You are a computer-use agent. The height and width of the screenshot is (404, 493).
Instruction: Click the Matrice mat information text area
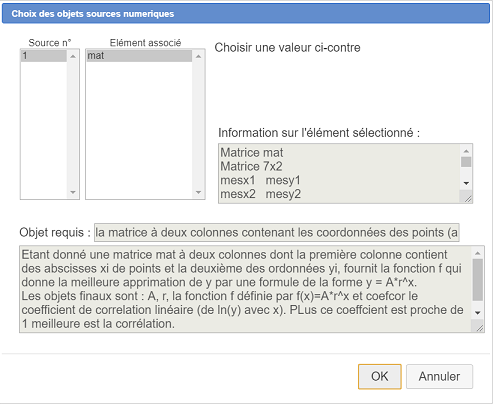point(339,173)
